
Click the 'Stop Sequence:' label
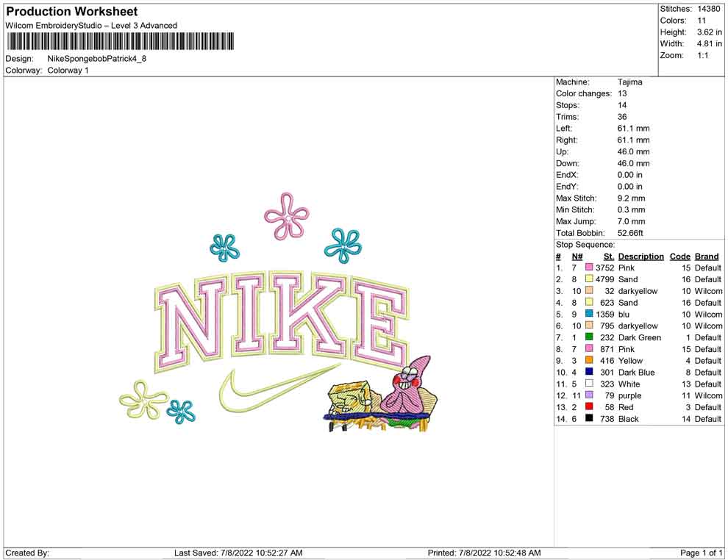(585, 245)
